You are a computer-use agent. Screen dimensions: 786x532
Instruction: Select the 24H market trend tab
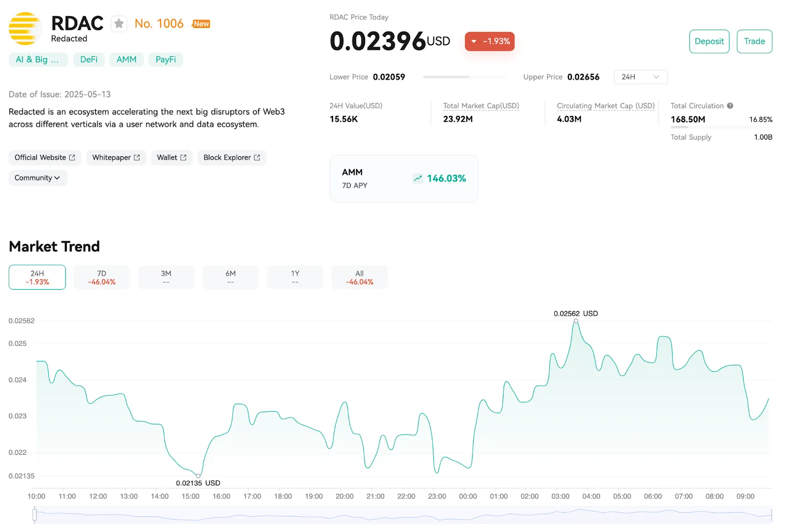click(37, 277)
